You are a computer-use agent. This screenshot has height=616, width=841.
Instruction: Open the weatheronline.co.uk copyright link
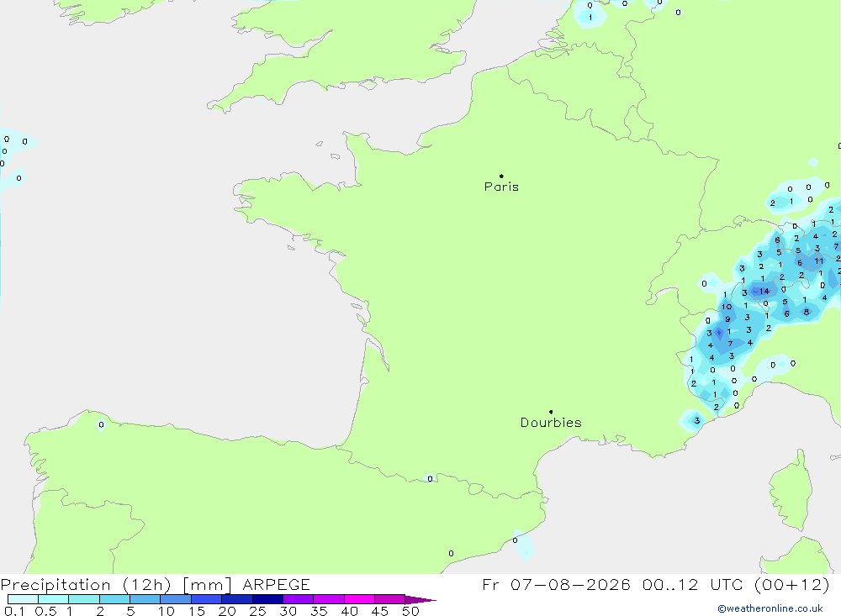point(770,608)
